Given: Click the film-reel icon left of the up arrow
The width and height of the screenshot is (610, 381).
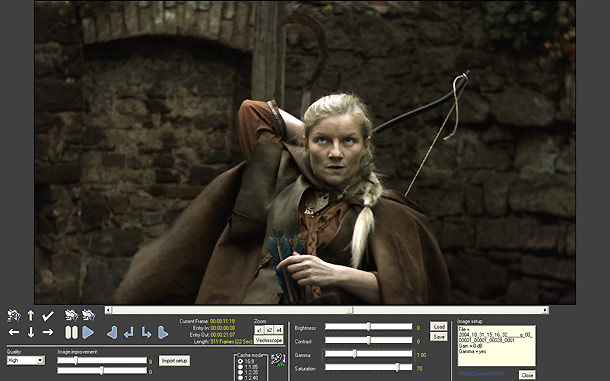Looking at the screenshot, I should [x=14, y=315].
